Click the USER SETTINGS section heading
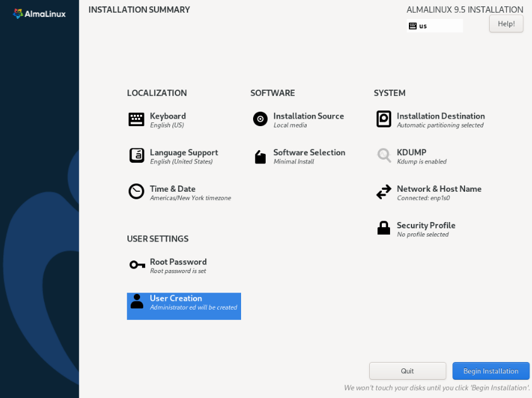This screenshot has height=398, width=532. pos(158,238)
